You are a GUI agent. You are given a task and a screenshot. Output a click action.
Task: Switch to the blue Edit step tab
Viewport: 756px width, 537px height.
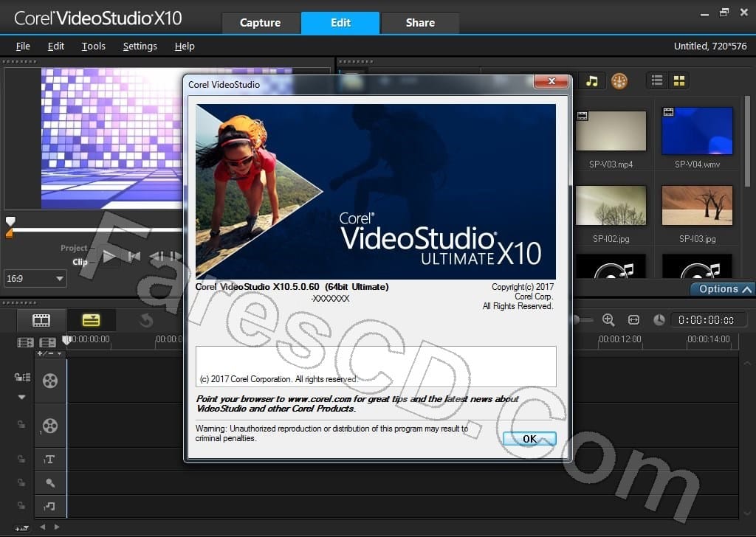click(x=340, y=23)
